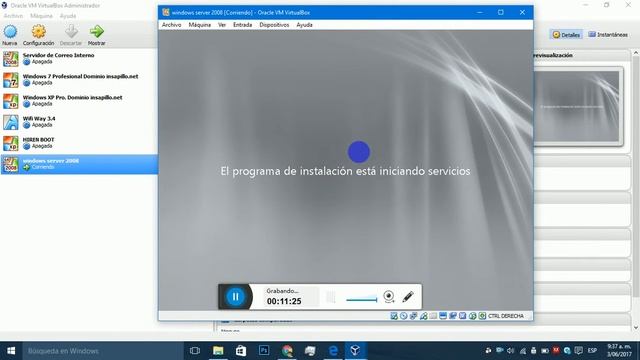Open Archivo menu in VirtualBox Administrador

pyautogui.click(x=13, y=16)
